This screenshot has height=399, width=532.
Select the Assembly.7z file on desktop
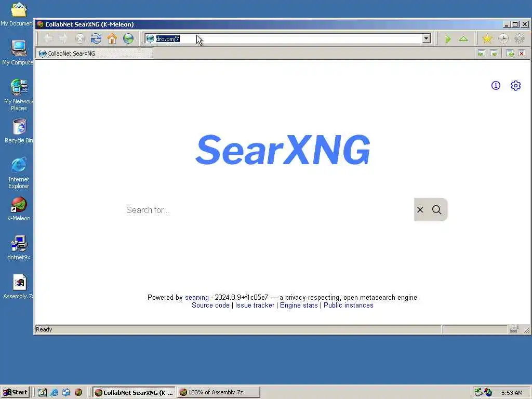pos(18,287)
